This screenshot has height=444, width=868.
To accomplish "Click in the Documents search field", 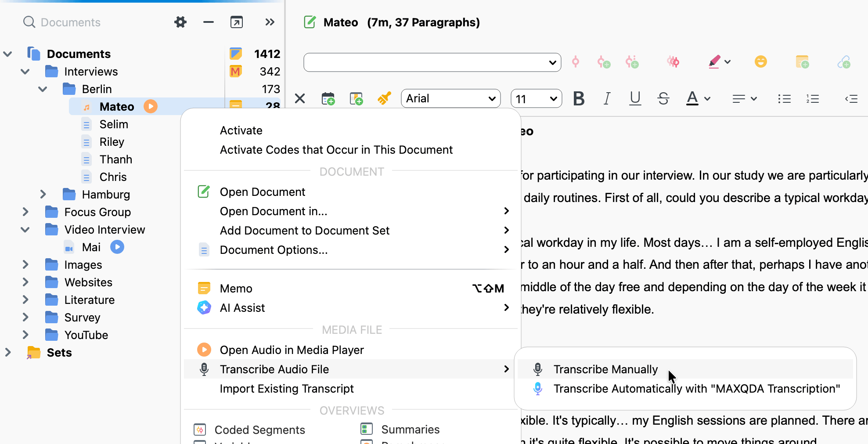I will pos(70,22).
